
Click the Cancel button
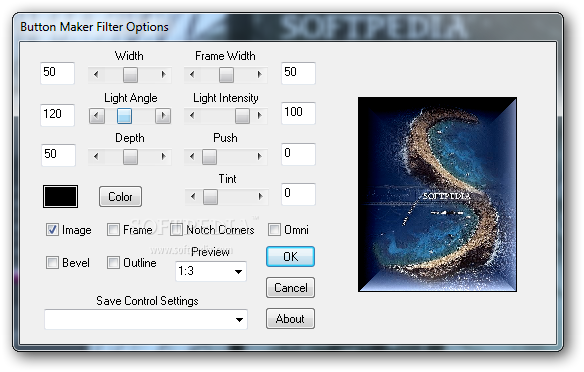pos(291,287)
